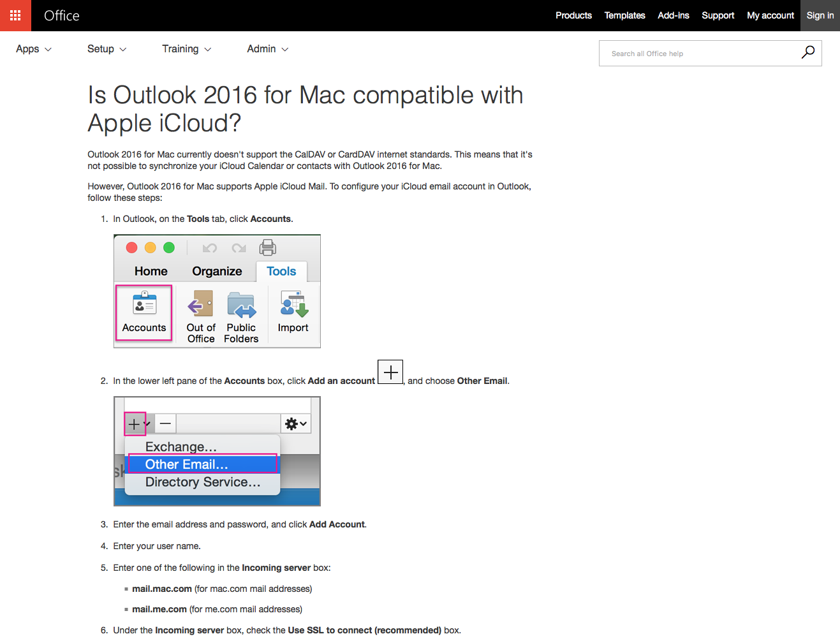Click the Other Email menu screenshot image
The image size is (840, 641).
point(217,452)
